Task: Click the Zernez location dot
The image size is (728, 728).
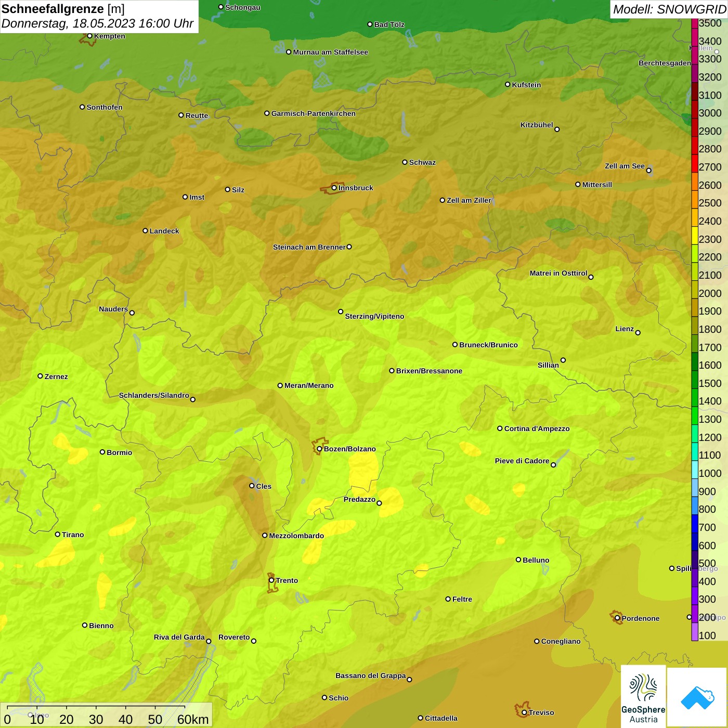Action: (x=40, y=376)
